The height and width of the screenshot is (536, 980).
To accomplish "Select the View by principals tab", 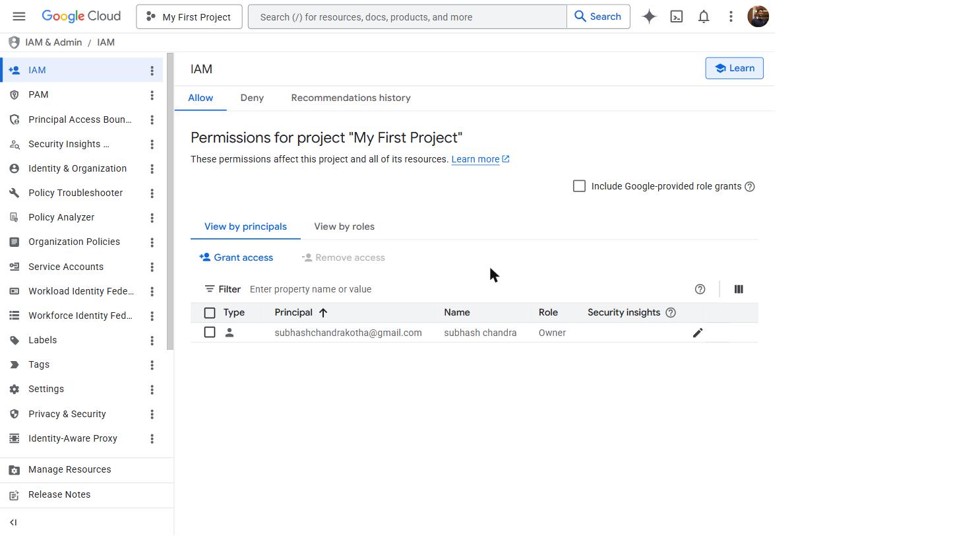I will 245,226.
